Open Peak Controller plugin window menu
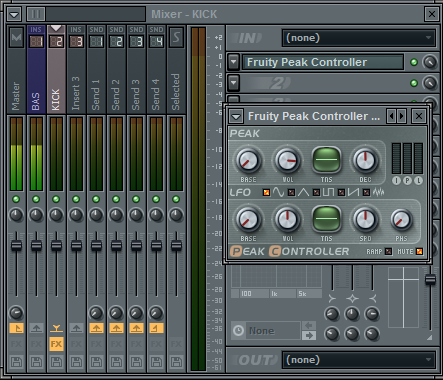Viewport: 443px width, 380px height. 236,116
